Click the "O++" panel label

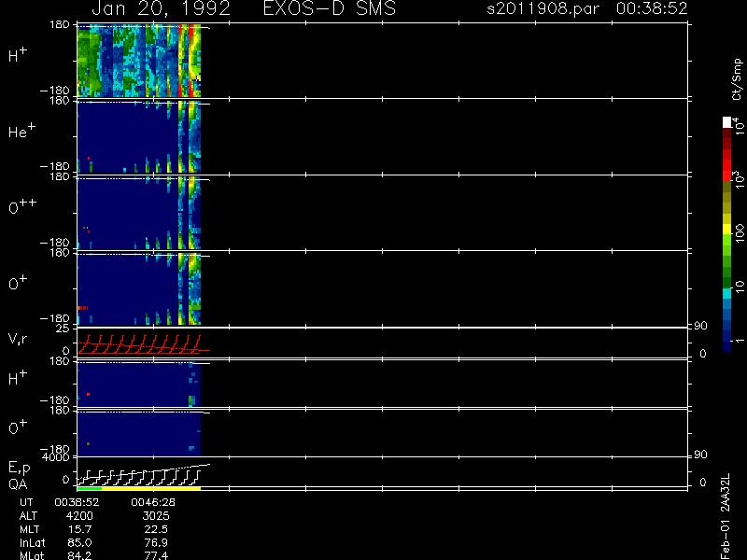(x=21, y=206)
